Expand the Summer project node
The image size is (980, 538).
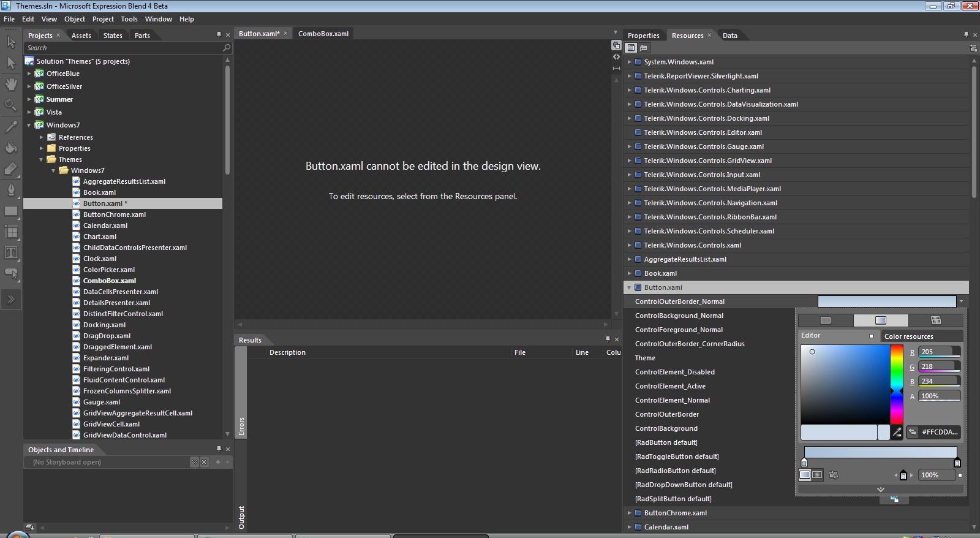point(29,99)
